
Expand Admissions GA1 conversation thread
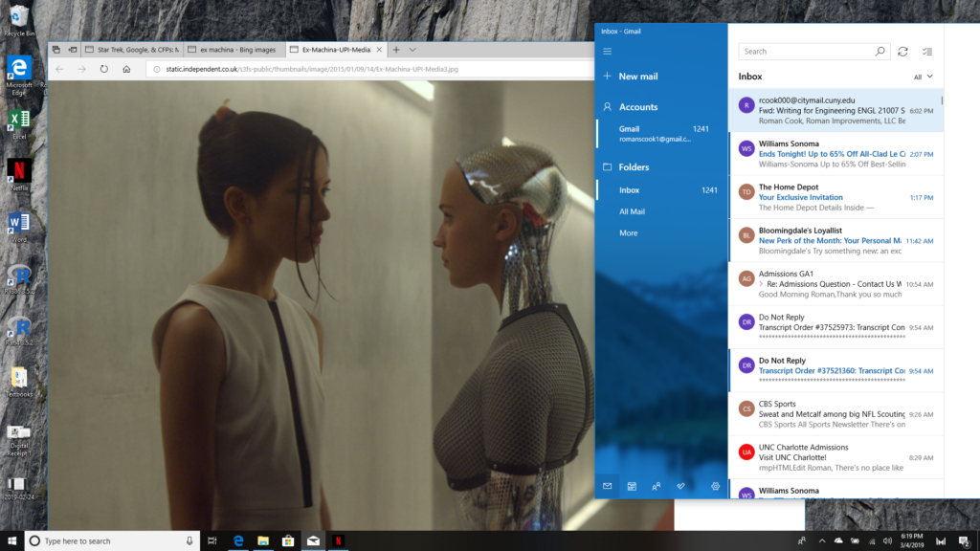pos(761,283)
